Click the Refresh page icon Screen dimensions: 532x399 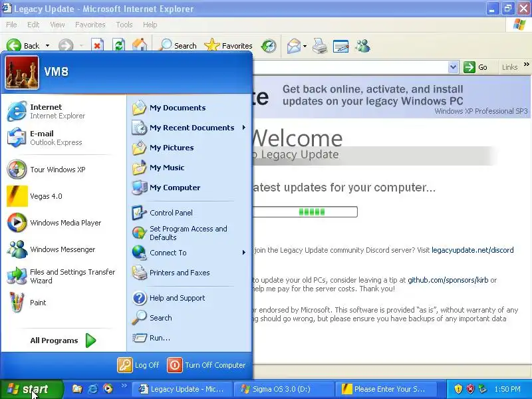click(x=118, y=45)
